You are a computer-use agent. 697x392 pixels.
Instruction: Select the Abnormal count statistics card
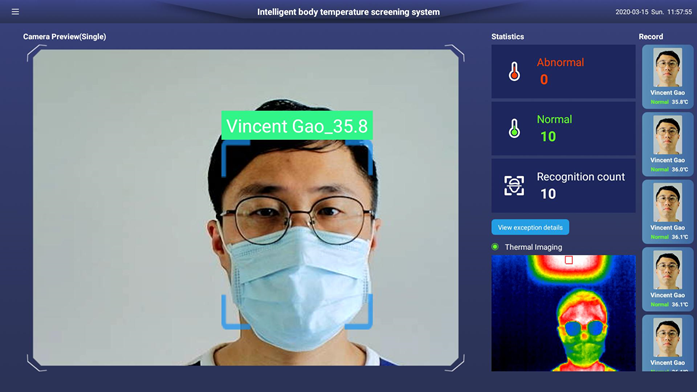pos(563,71)
